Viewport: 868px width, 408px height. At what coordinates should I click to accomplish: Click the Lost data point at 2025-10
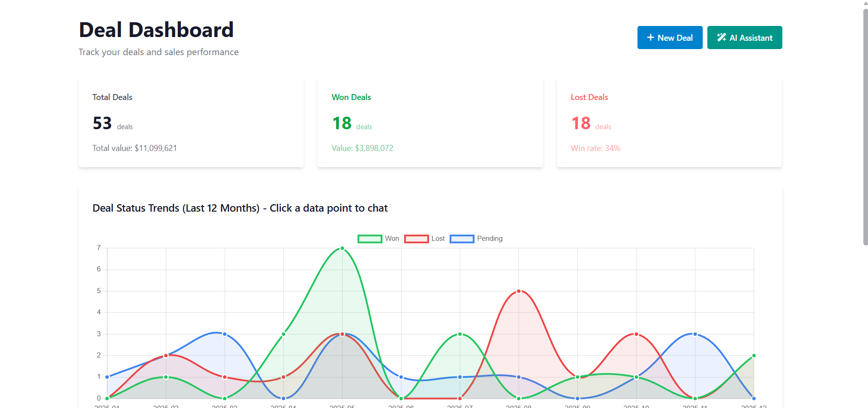pyautogui.click(x=636, y=334)
